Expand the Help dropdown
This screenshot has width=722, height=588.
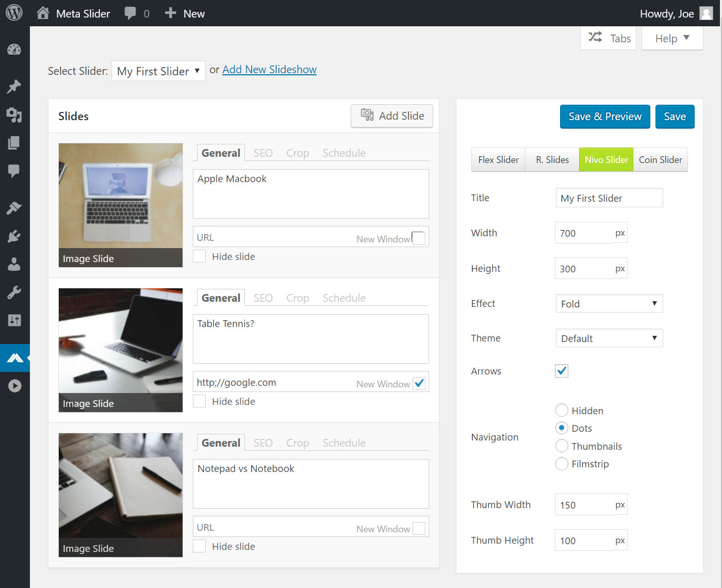point(672,38)
